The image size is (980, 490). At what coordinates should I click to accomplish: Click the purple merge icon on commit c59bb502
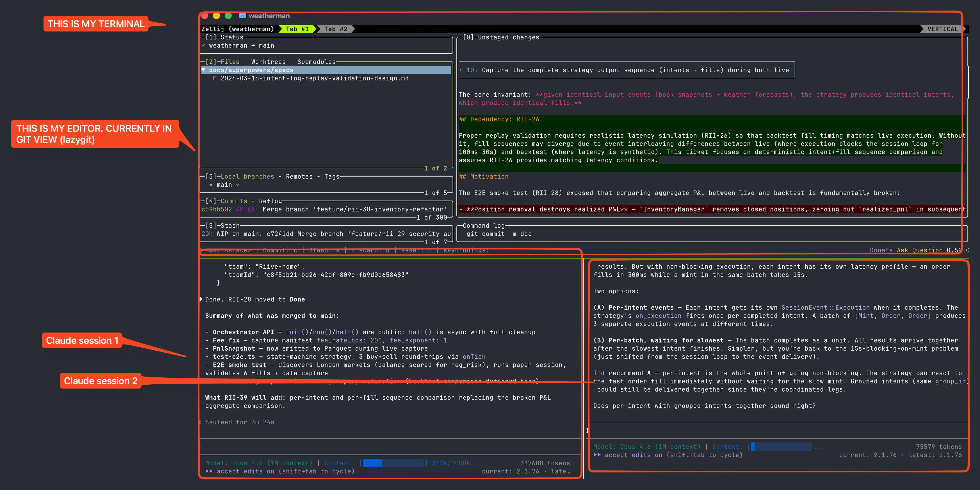pyautogui.click(x=251, y=209)
